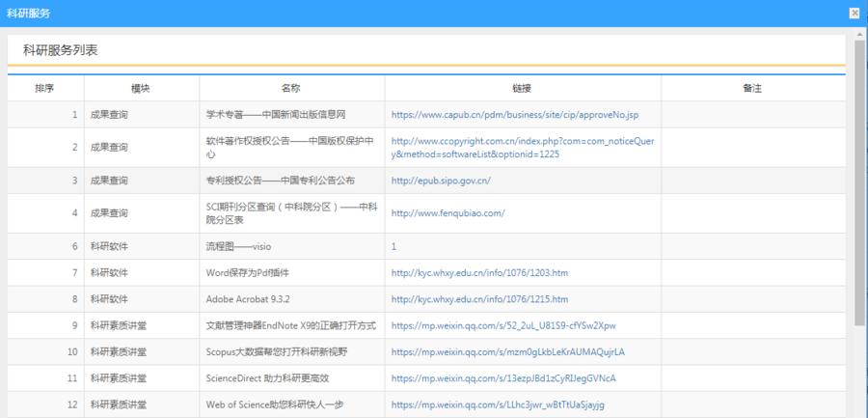Viewport: 868px width, 418px height.
Task: Click the 备注 column header
Action: point(752,88)
